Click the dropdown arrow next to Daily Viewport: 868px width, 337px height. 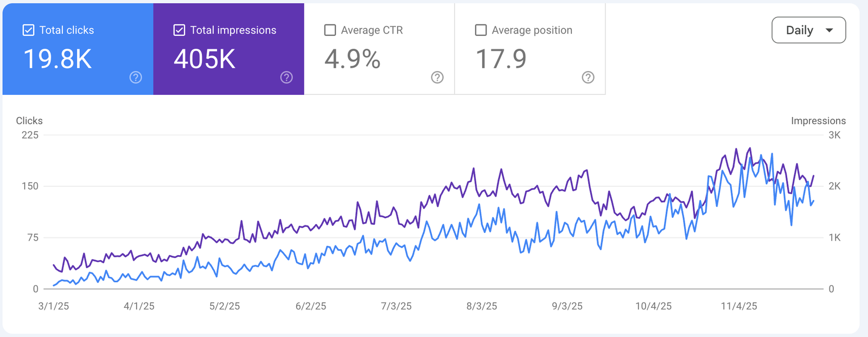(x=829, y=30)
